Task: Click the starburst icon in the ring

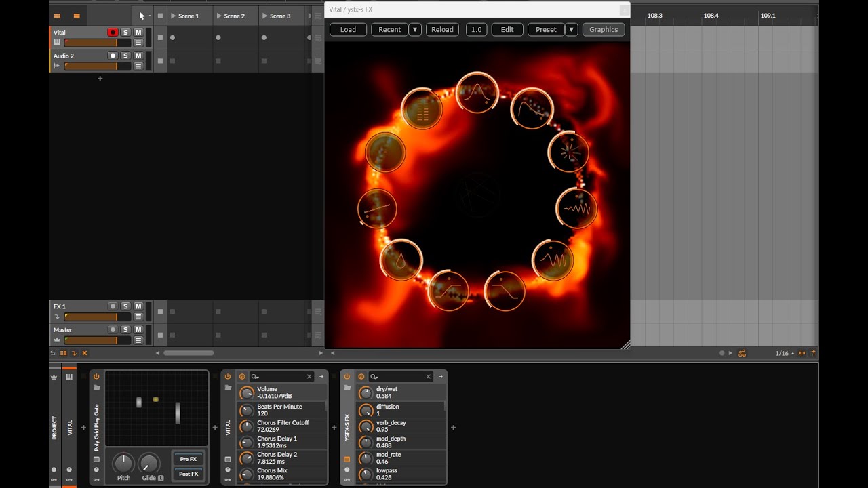Action: [x=568, y=152]
